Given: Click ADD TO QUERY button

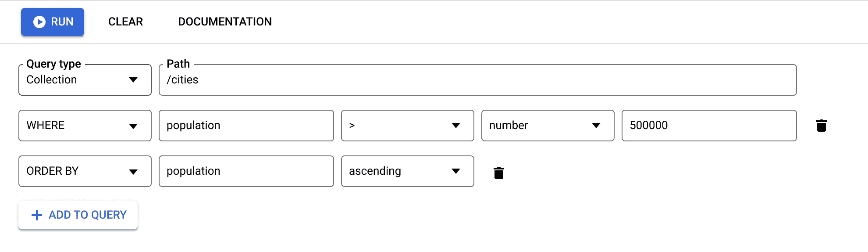Looking at the screenshot, I should tap(78, 215).
